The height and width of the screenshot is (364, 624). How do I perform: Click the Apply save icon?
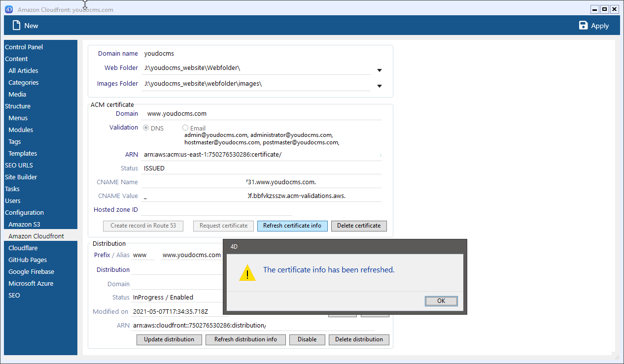click(584, 26)
